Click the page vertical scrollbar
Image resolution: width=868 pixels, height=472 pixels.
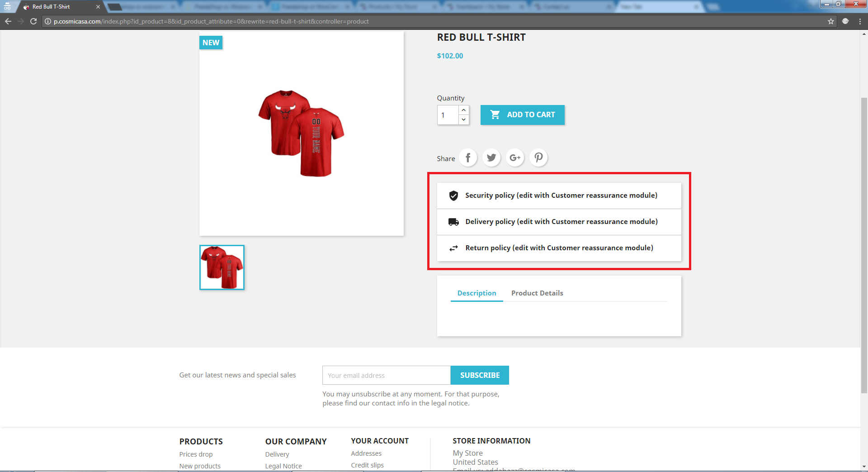point(864,244)
